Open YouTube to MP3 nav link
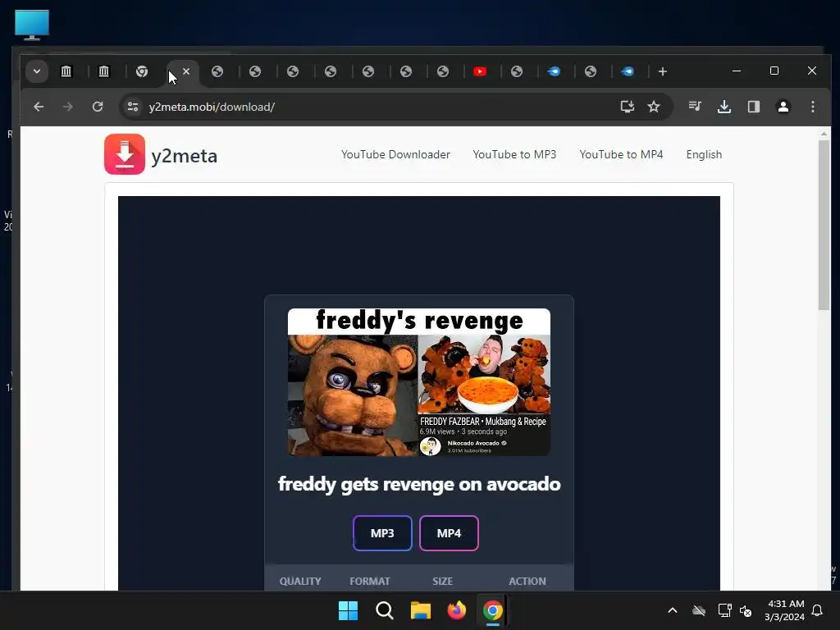Image resolution: width=840 pixels, height=630 pixels. tap(514, 154)
